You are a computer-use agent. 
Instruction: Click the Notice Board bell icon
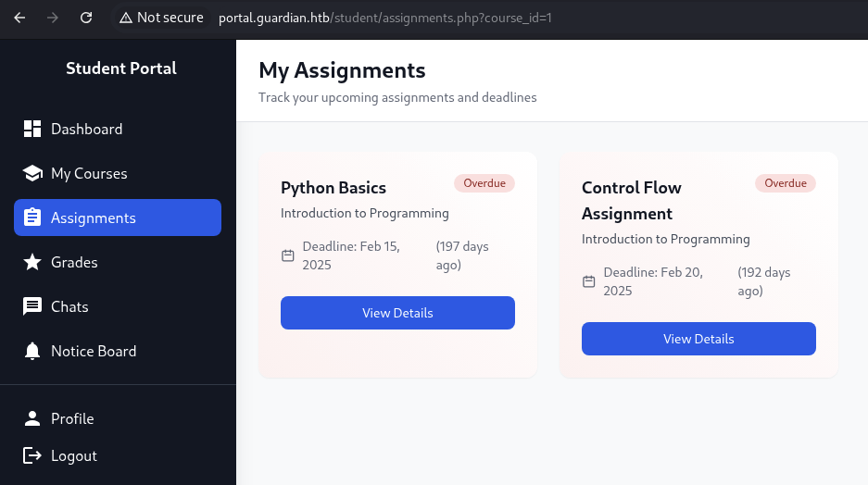(x=32, y=351)
